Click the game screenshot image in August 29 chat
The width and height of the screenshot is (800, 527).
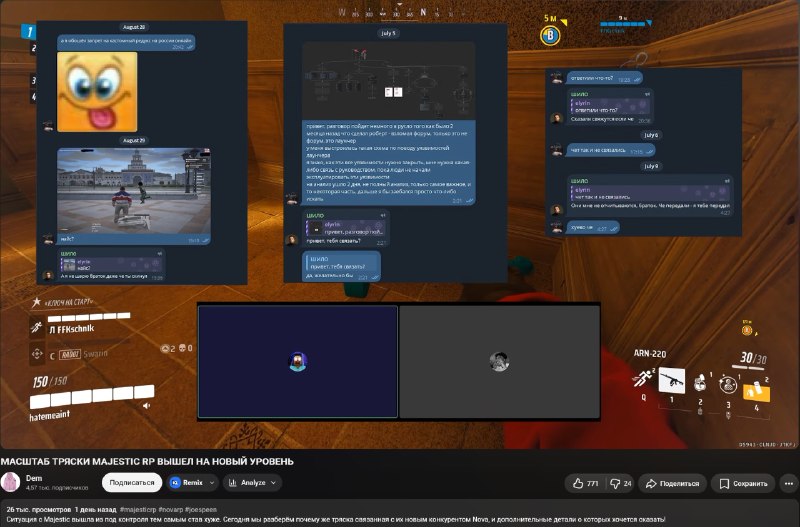tap(134, 191)
